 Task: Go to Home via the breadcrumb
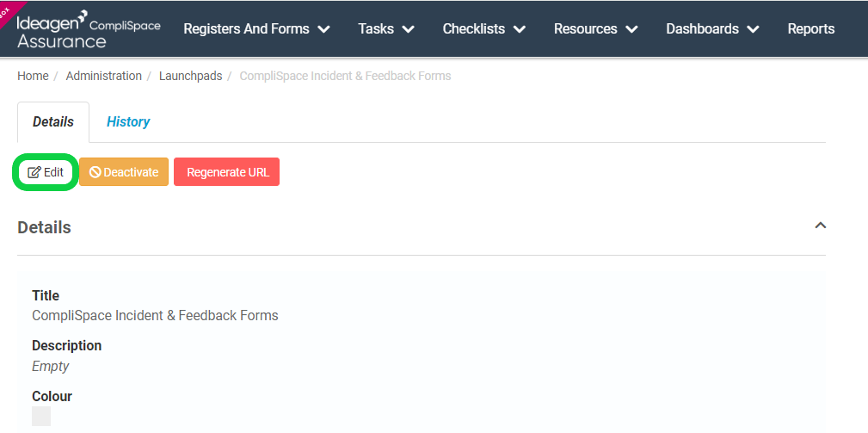click(33, 76)
